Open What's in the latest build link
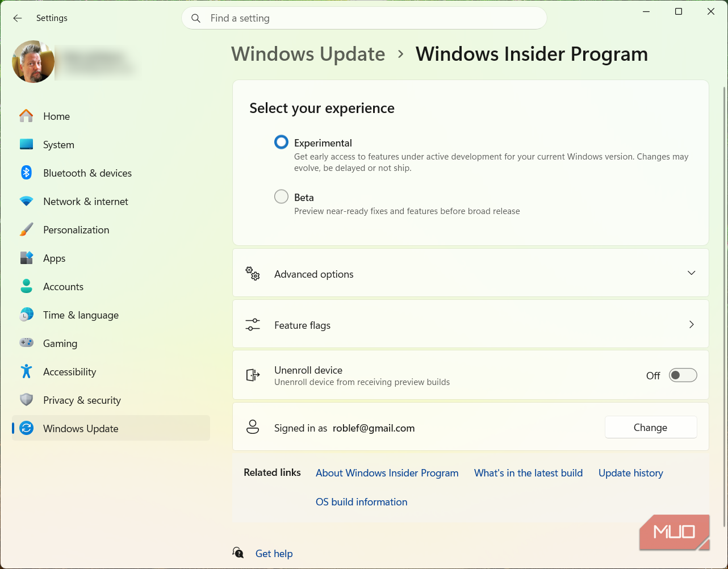The height and width of the screenshot is (569, 728). point(529,473)
